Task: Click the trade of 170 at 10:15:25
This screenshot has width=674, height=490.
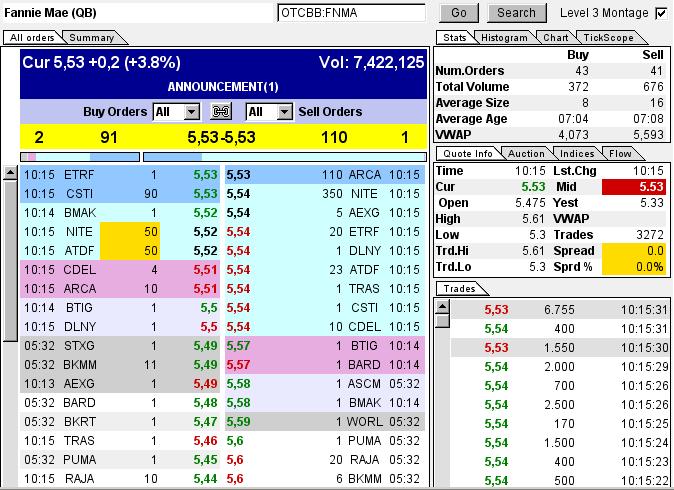Action: pyautogui.click(x=560, y=423)
